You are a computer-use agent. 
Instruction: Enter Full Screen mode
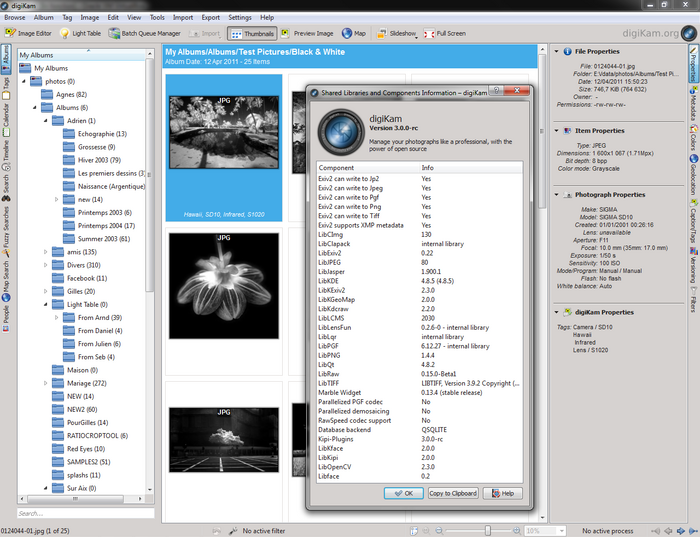point(445,34)
